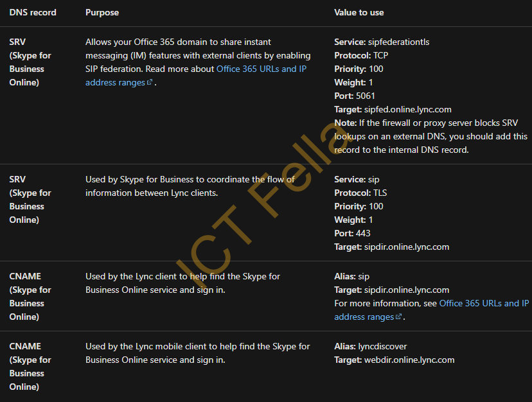Click the Protocol TLS value

tap(380, 193)
